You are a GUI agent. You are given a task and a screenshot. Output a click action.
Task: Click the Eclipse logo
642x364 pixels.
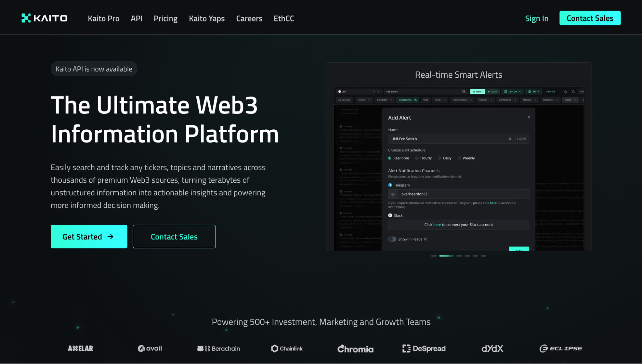point(561,349)
